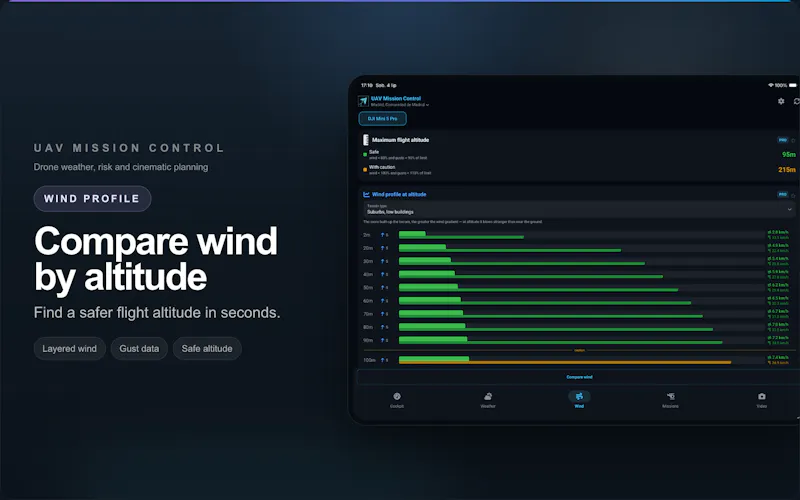Click the Gust data pill
The height and width of the screenshot is (500, 800).
139,348
